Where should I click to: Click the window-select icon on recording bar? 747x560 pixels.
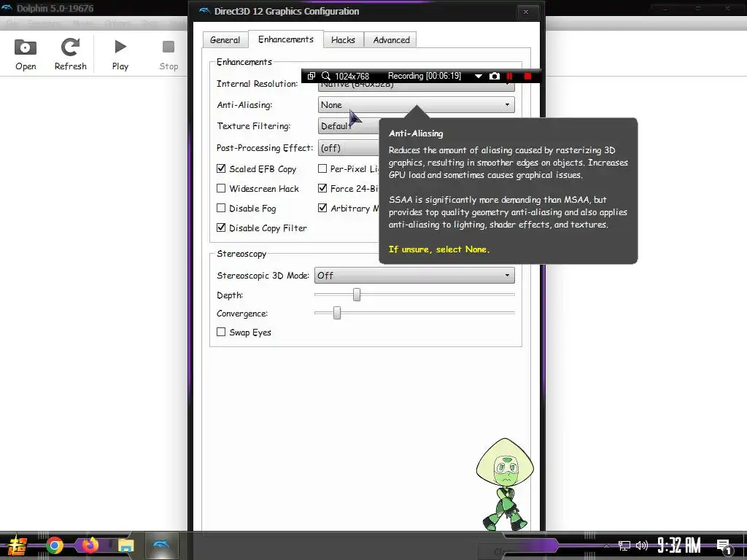tap(311, 76)
